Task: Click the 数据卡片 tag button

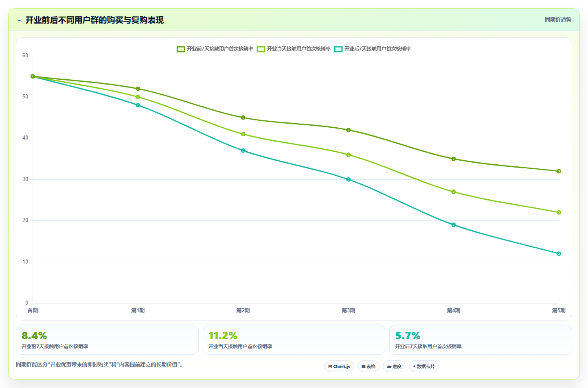Action: point(424,366)
